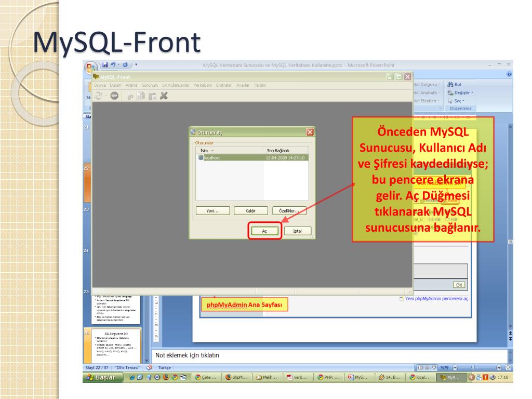Viewport: 532px width, 399px height.
Task: Open Görünüm menu in MySQL-Front
Action: [x=150, y=85]
